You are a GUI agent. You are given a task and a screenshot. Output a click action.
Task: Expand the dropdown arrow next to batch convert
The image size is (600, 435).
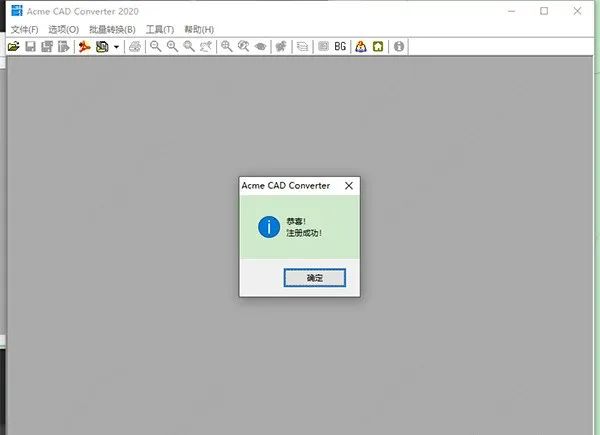116,47
